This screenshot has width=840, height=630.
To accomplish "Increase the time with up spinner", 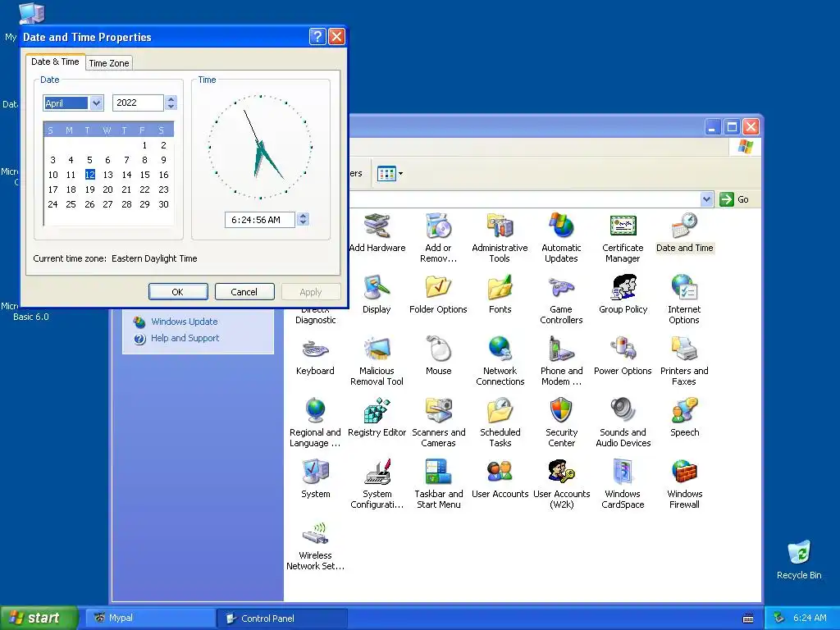I will point(304,216).
